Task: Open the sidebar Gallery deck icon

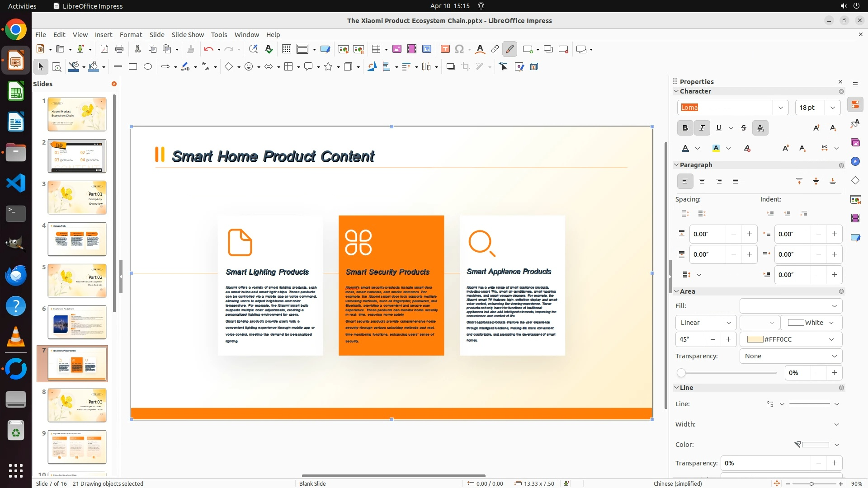Action: (x=855, y=143)
